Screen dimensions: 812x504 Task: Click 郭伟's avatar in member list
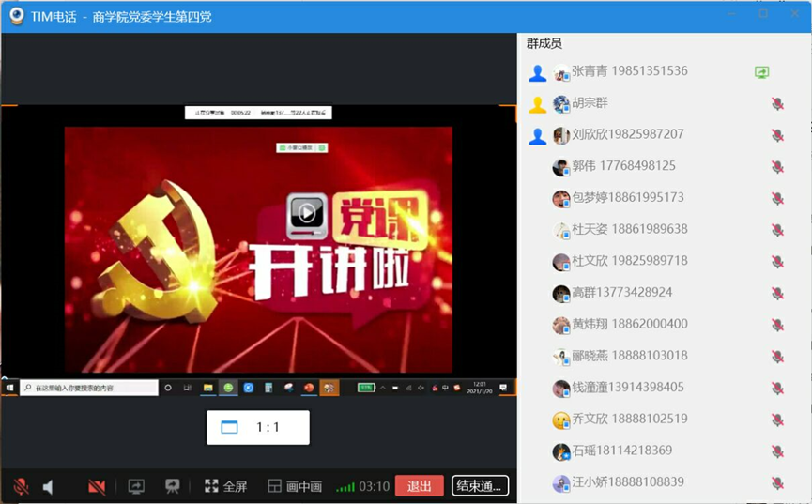point(561,167)
